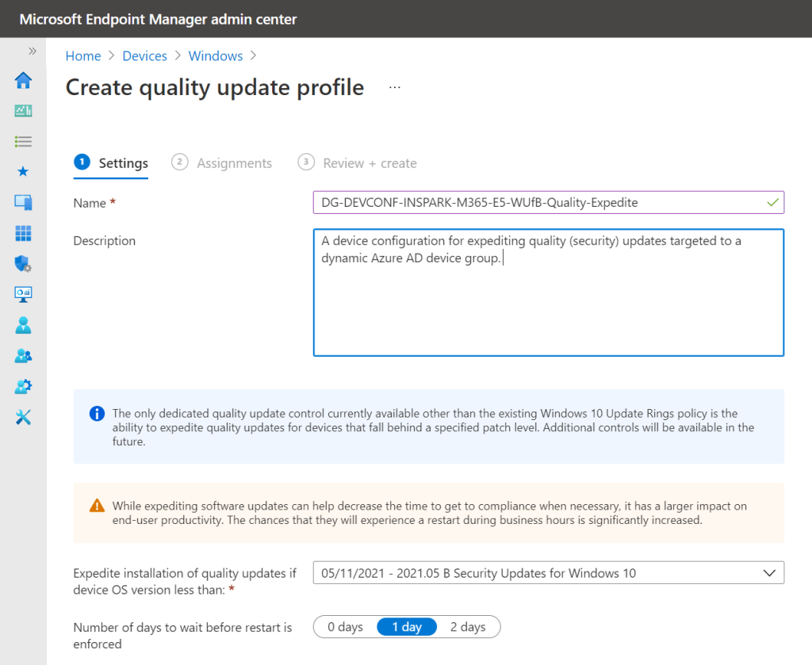Click the Windows breadcrumb link
812x665 pixels.
coord(215,56)
